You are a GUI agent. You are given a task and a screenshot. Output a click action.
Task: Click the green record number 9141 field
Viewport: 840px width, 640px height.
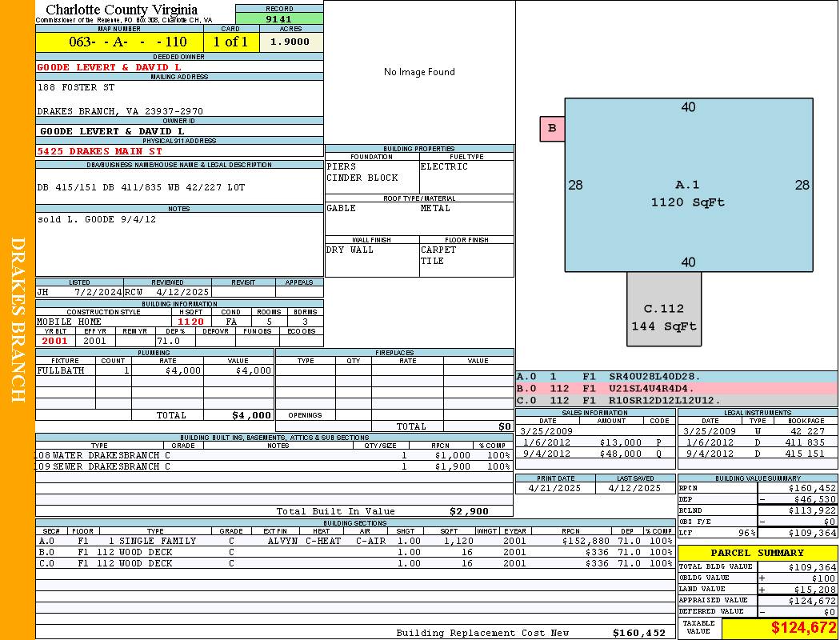[279, 18]
